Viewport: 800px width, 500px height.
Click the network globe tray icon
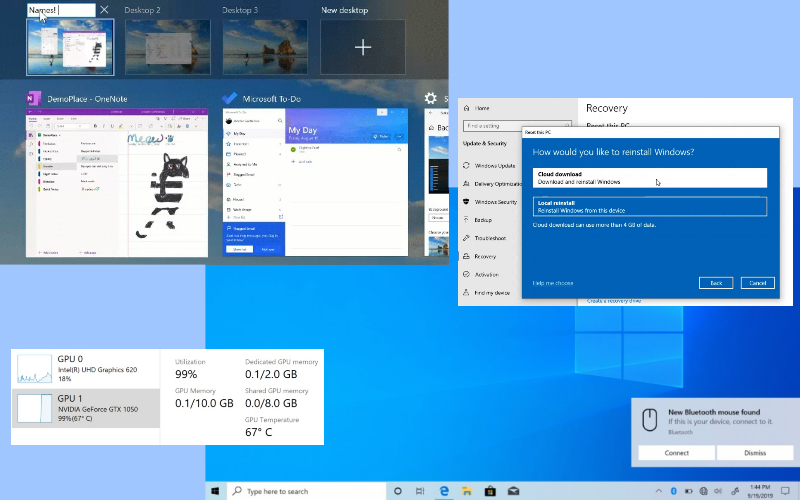tap(704, 491)
